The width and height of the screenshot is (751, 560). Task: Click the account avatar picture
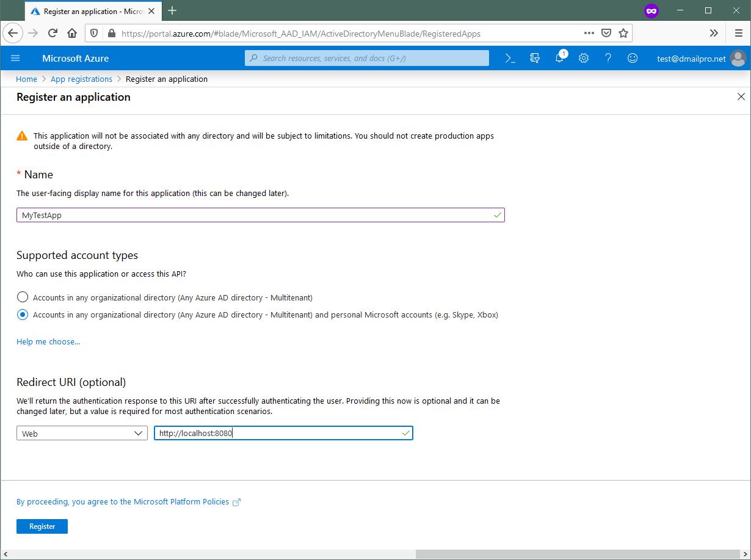pos(738,58)
